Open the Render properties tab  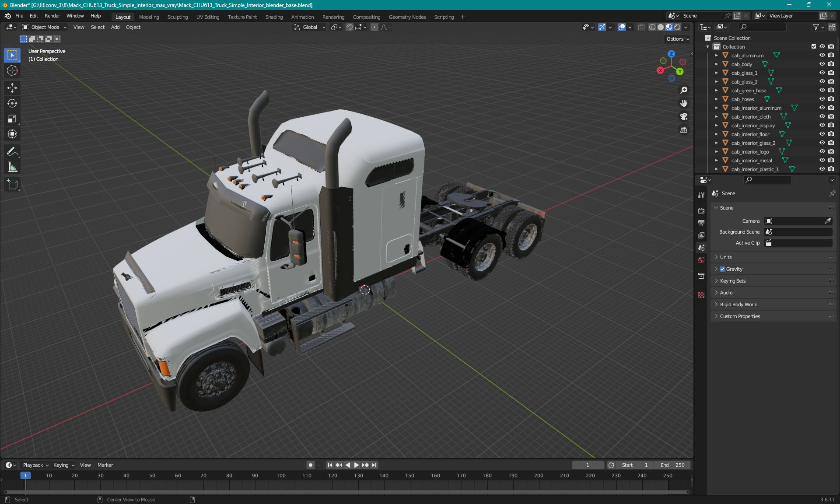tap(701, 210)
